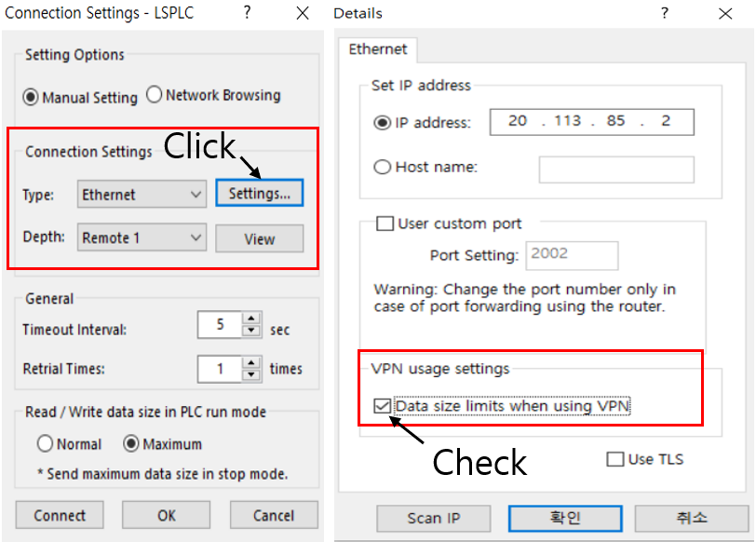The width and height of the screenshot is (756, 542).
Task: Enable the Use TLS checkbox
Action: pyautogui.click(x=617, y=458)
